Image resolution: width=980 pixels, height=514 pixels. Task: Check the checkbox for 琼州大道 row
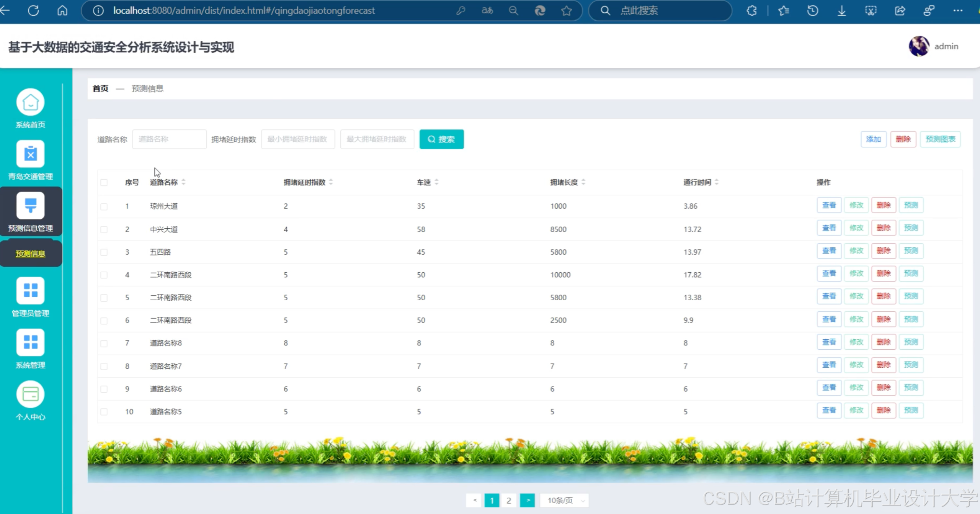click(104, 206)
